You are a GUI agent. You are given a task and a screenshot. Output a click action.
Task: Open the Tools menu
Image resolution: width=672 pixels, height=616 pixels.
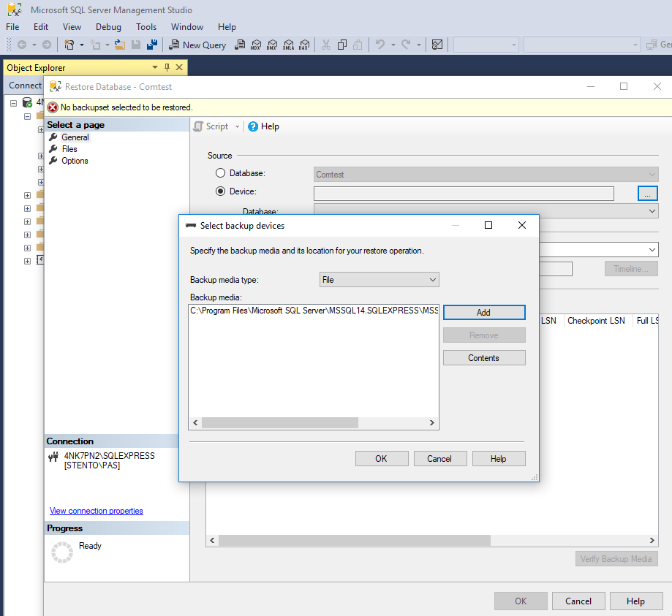[x=146, y=27]
